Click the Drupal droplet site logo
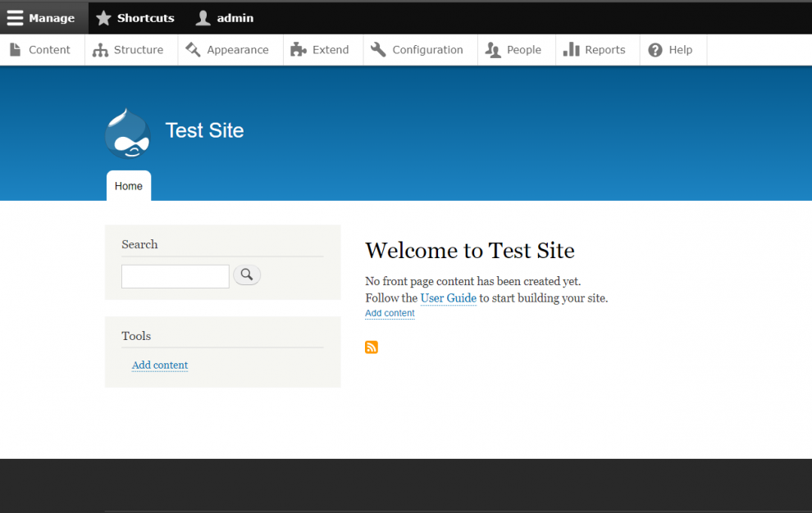Screen dimensions: 812x513 pos(127,133)
